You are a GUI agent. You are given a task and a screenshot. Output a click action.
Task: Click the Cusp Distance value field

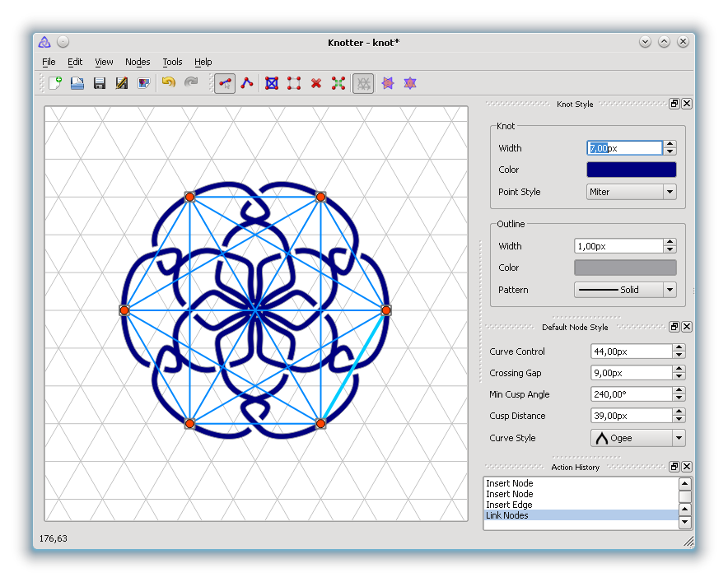632,416
